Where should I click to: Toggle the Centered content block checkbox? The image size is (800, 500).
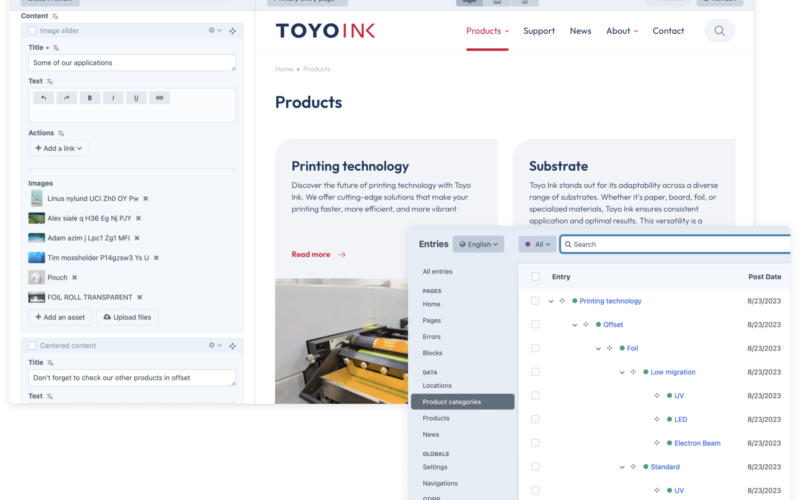pos(32,345)
